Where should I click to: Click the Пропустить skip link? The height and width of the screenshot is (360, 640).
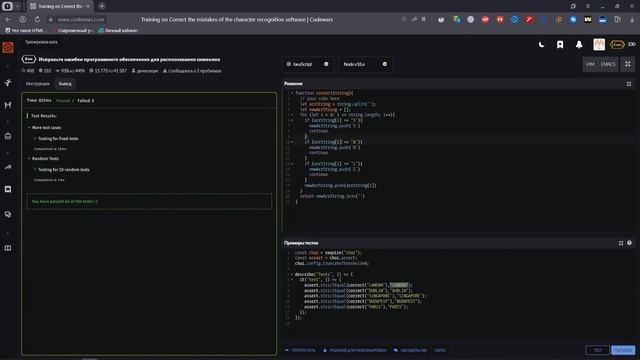point(300,350)
